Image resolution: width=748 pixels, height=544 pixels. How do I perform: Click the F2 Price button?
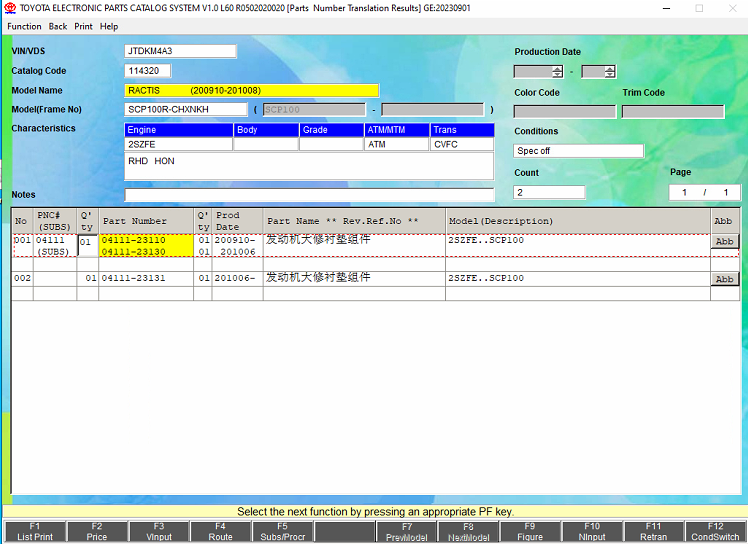pos(97,532)
